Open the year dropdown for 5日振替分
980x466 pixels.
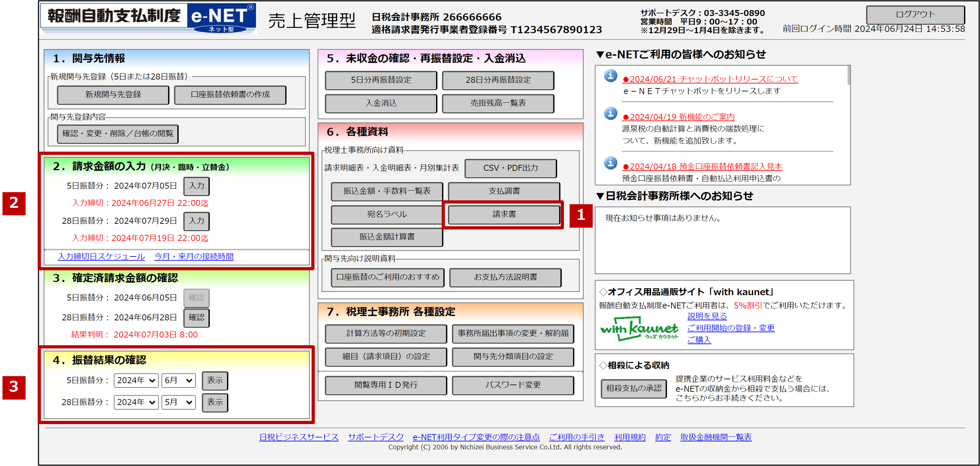[136, 380]
